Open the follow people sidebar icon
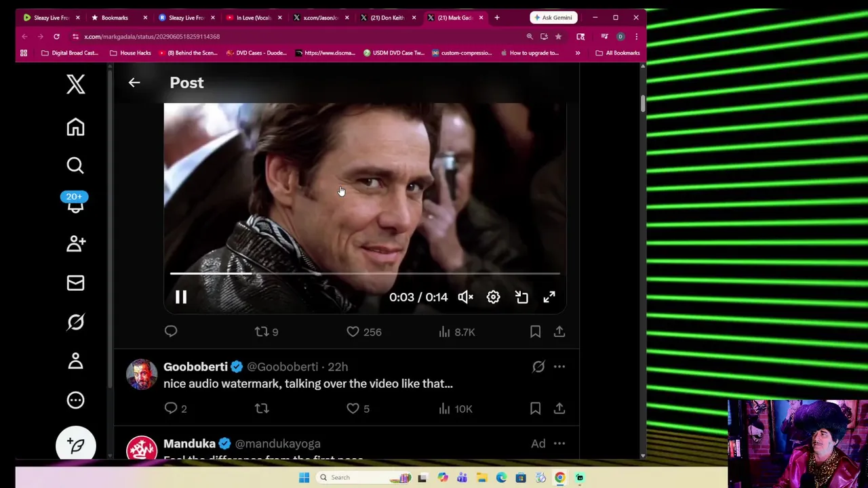Image resolution: width=868 pixels, height=488 pixels. point(75,243)
